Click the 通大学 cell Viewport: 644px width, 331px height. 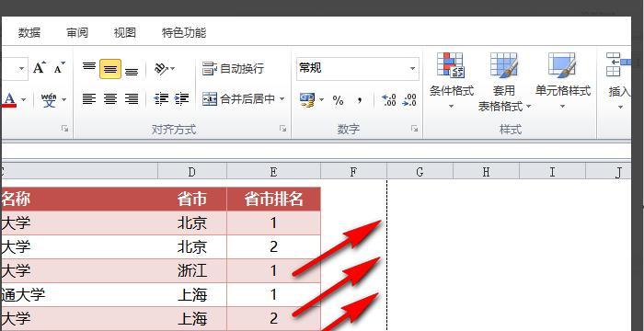pyautogui.click(x=80, y=295)
